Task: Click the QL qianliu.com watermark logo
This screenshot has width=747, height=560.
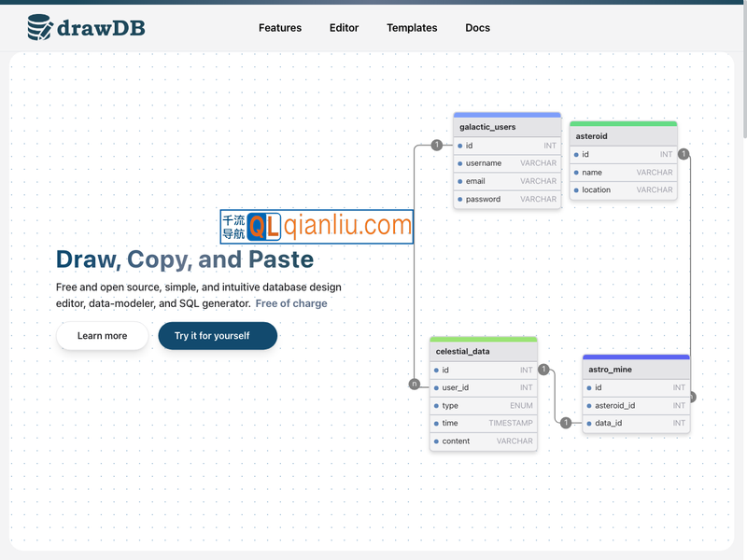Action: (x=317, y=227)
